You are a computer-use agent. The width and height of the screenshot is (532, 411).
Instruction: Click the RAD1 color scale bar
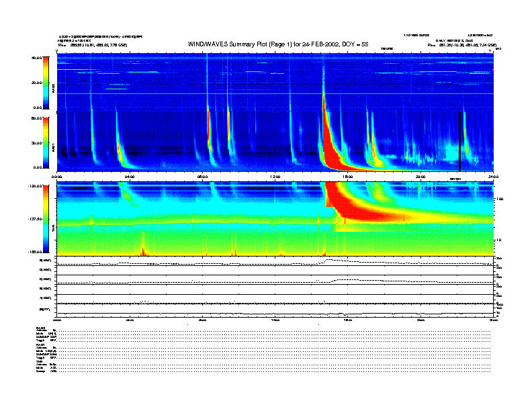(46, 142)
